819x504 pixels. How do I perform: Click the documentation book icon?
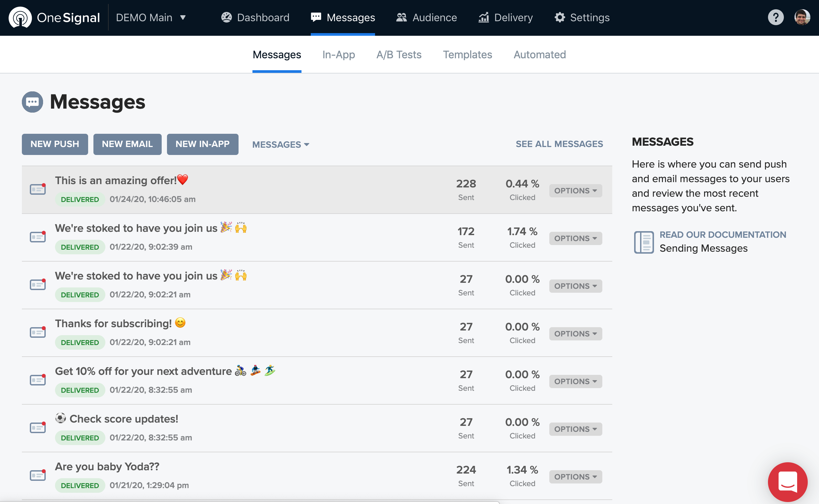pyautogui.click(x=643, y=242)
